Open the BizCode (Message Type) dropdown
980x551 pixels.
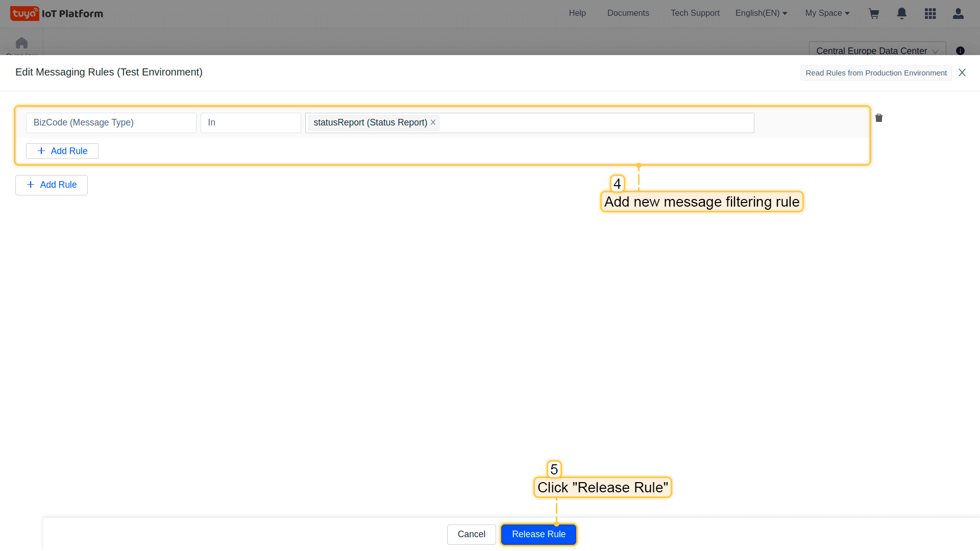coord(111,123)
